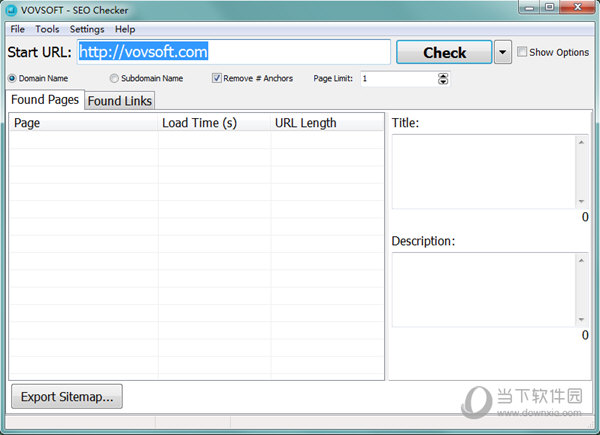This screenshot has height=435, width=600.
Task: Click the Page Limit number field
Action: pyautogui.click(x=399, y=79)
